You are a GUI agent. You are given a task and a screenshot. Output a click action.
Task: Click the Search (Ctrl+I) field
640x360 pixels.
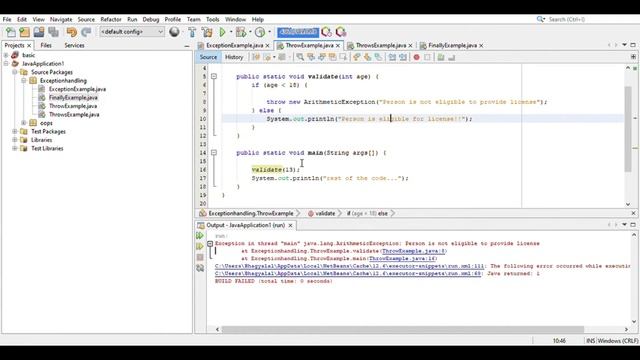tap(588, 19)
